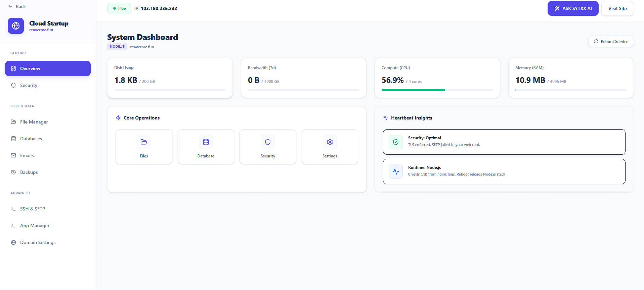Navigate to Backups in the sidebar

coord(48,172)
